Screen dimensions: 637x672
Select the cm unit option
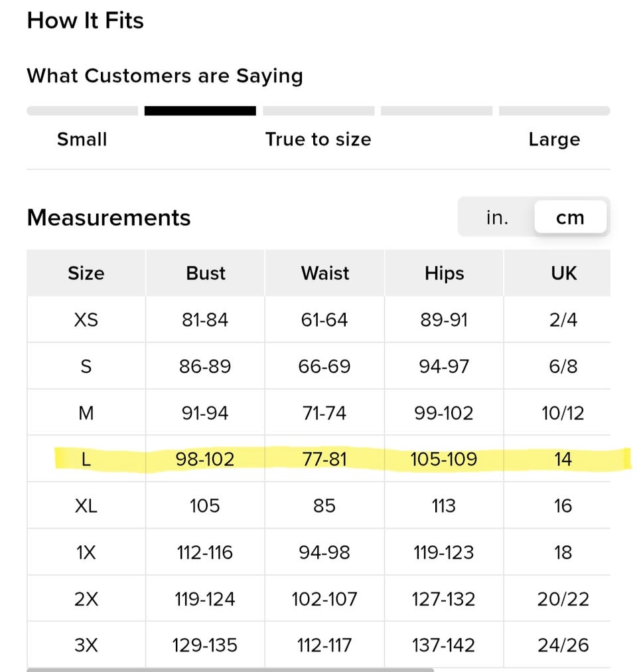coord(570,217)
